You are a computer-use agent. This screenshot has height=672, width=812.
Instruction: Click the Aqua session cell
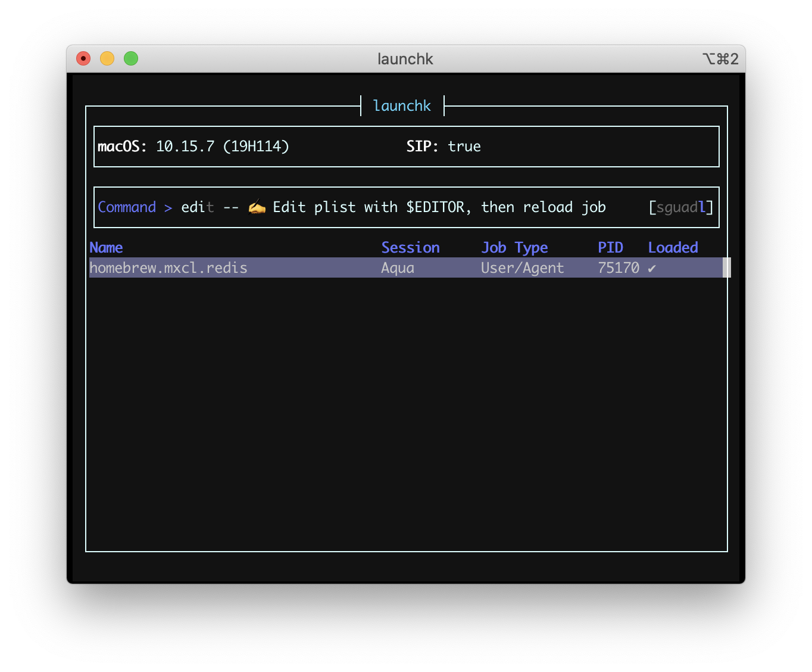coord(398,268)
